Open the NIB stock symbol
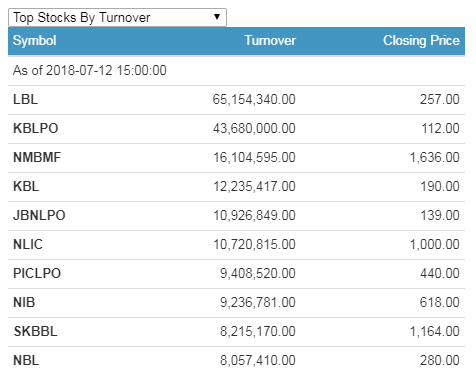 [24, 302]
